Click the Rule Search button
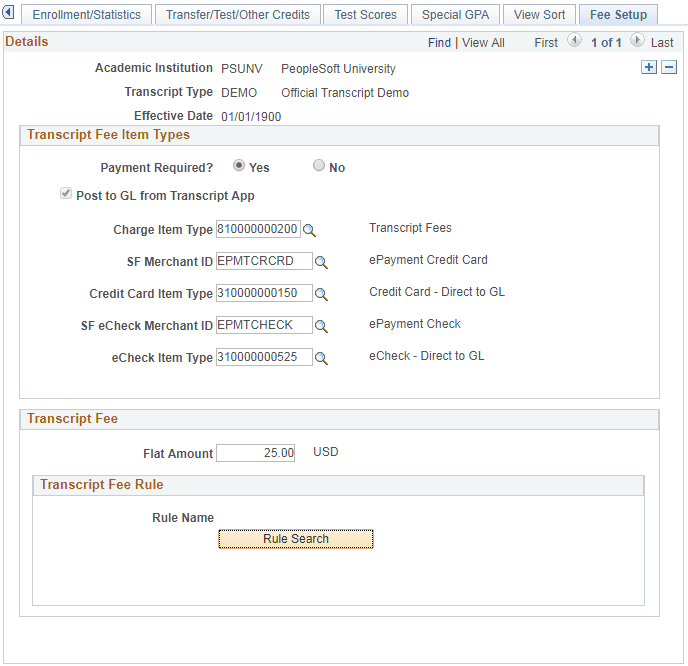 click(296, 539)
